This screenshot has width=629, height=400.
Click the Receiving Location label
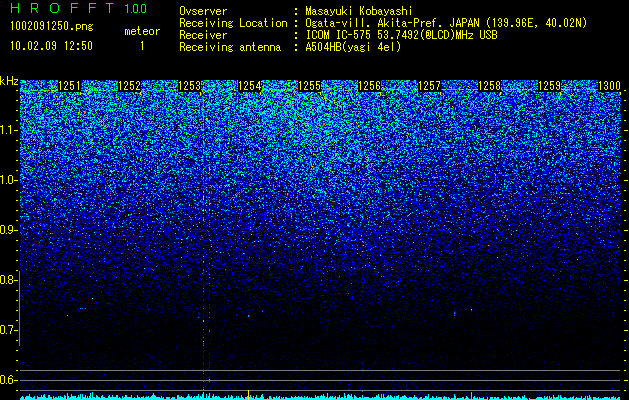pyautogui.click(x=233, y=23)
